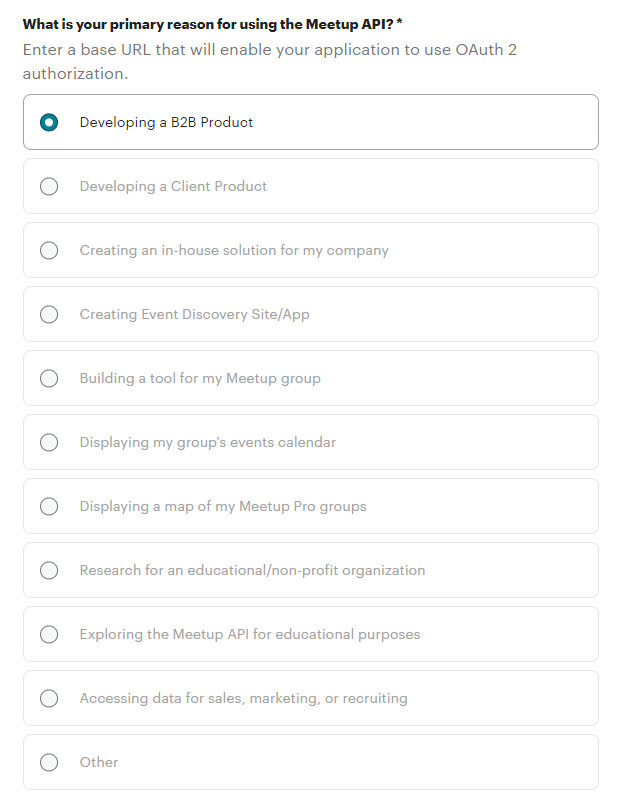Click 'Creating an in-house solution' label text

[234, 250]
